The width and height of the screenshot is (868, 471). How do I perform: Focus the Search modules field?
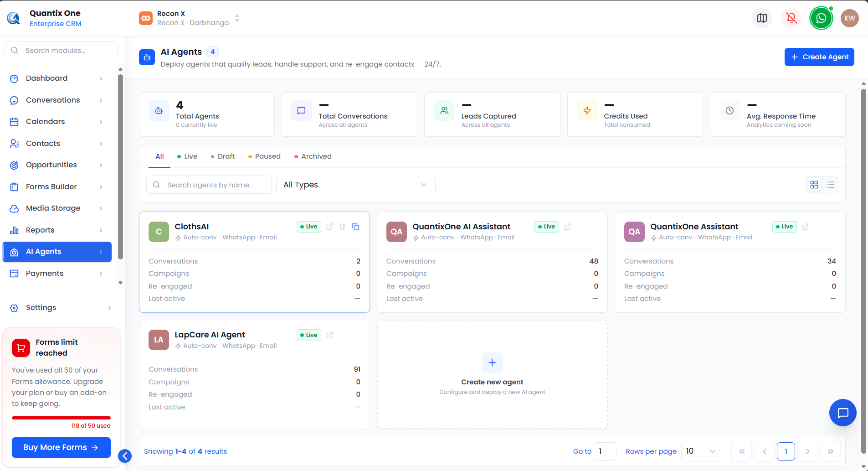click(61, 50)
